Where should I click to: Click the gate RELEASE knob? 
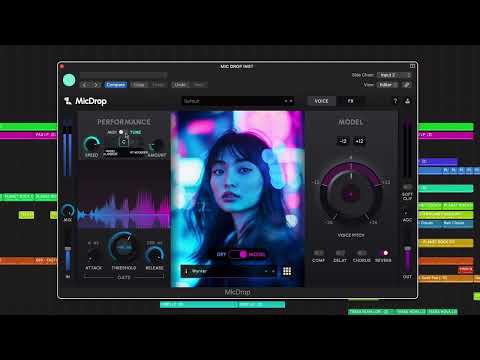coord(154,255)
